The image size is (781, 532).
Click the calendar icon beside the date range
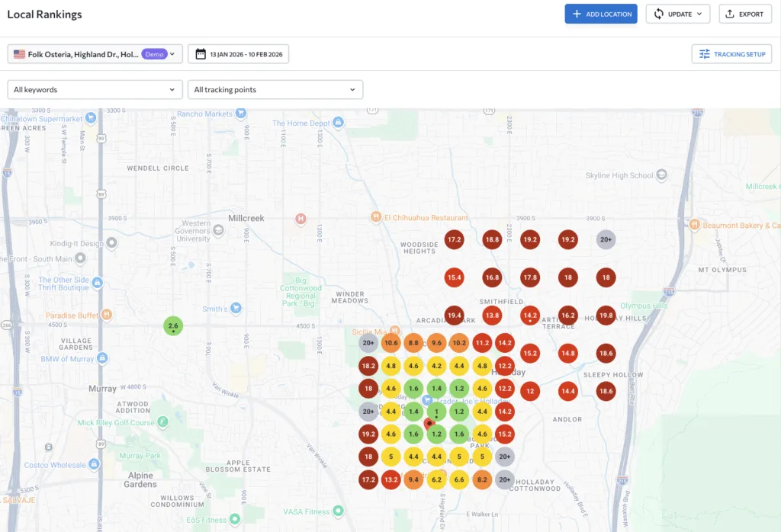[x=201, y=53]
